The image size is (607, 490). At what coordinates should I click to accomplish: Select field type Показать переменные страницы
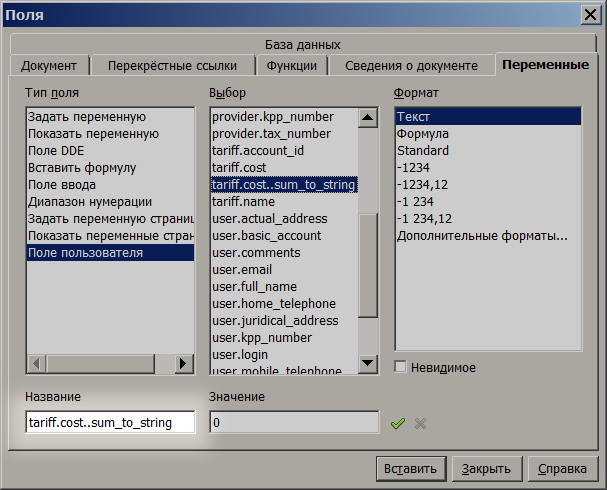tap(110, 236)
